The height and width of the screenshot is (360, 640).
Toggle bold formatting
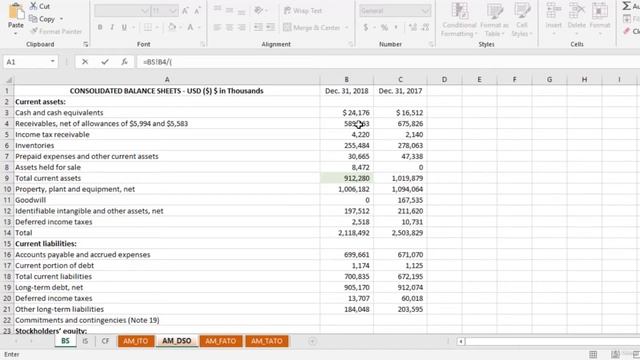tap(100, 27)
